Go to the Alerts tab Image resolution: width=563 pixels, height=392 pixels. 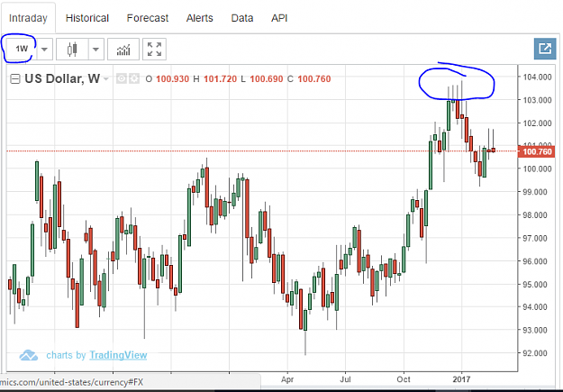point(199,18)
